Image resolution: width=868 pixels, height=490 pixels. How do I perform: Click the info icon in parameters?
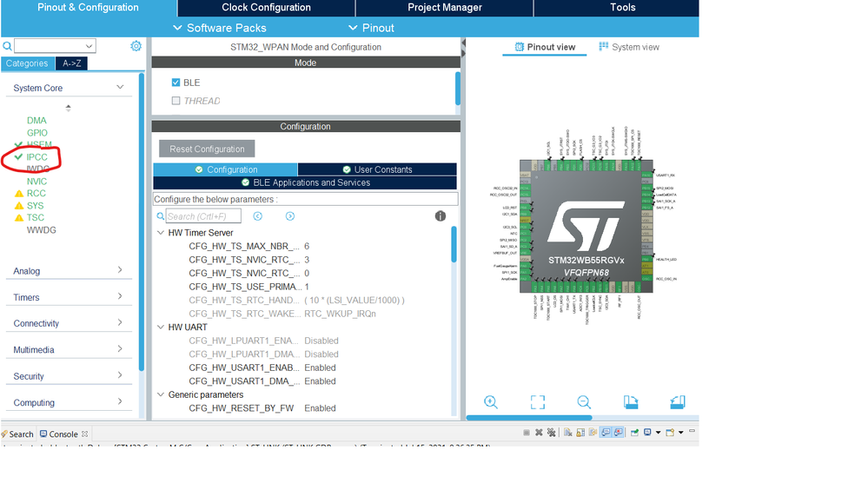[441, 216]
